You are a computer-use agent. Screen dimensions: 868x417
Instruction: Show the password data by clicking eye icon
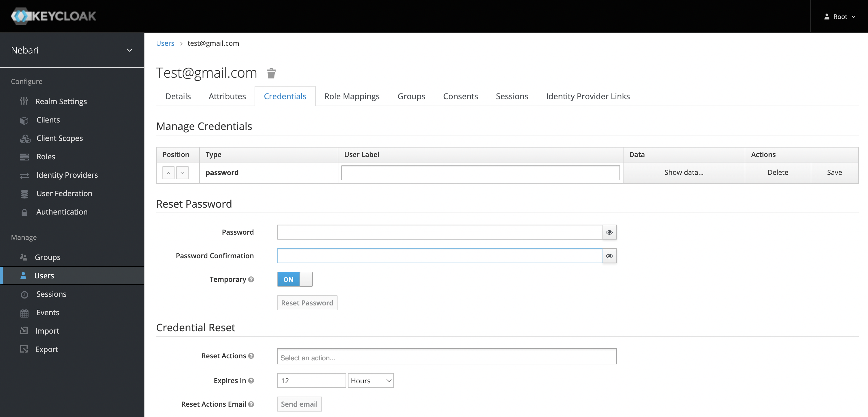pos(609,232)
